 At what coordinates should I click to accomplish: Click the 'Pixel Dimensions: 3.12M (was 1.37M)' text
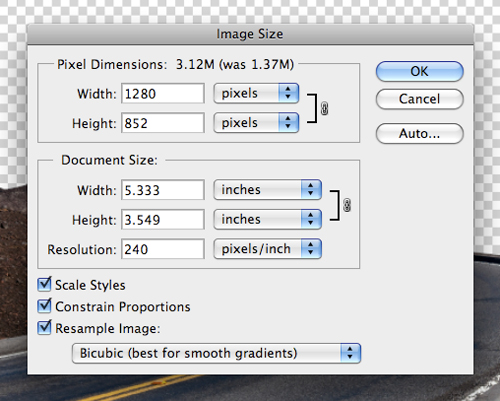point(175,64)
